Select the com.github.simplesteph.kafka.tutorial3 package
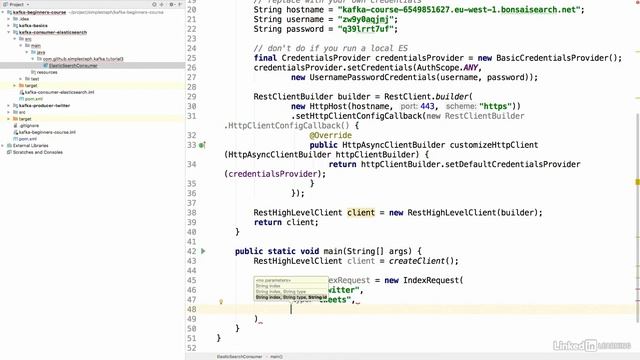This screenshot has width=640, height=360. coord(82,59)
